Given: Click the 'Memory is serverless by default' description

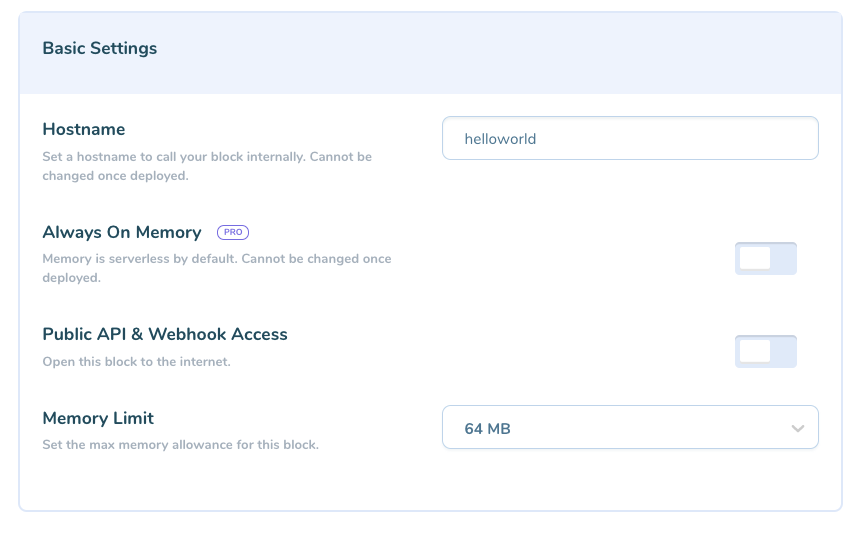Looking at the screenshot, I should coord(217,268).
